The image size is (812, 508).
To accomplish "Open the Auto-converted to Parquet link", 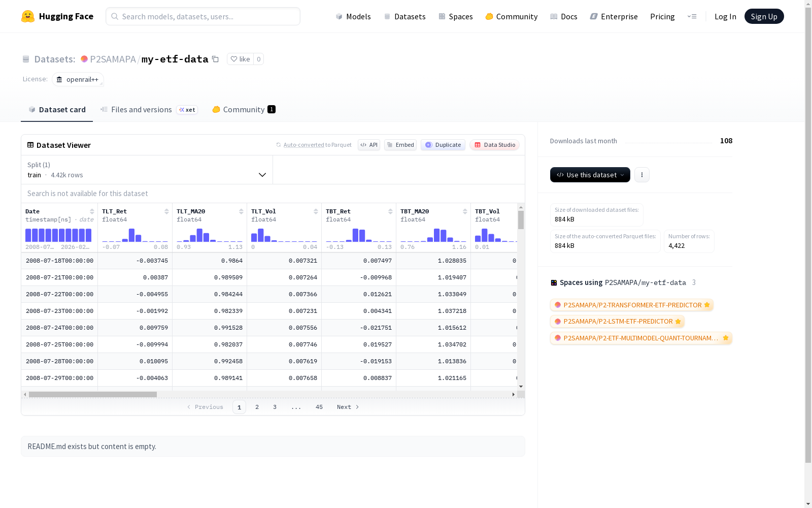I will [314, 145].
